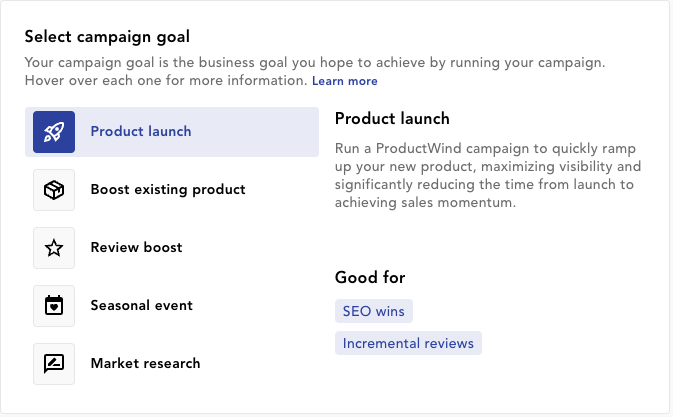Click the Hover over each one instruction text
The image size is (673, 417).
coord(166,81)
